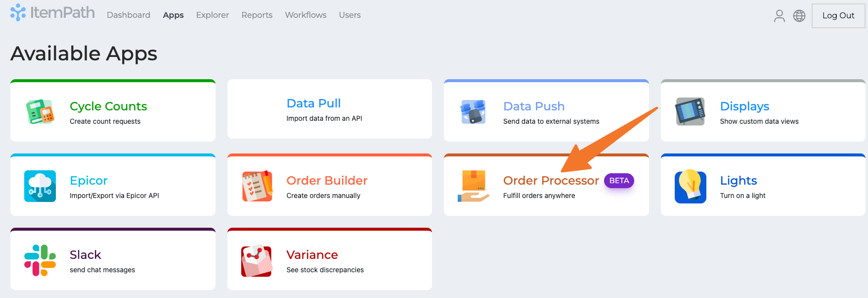The height and width of the screenshot is (298, 868).
Task: Go to the ItemPath logo home
Action: pos(52,13)
